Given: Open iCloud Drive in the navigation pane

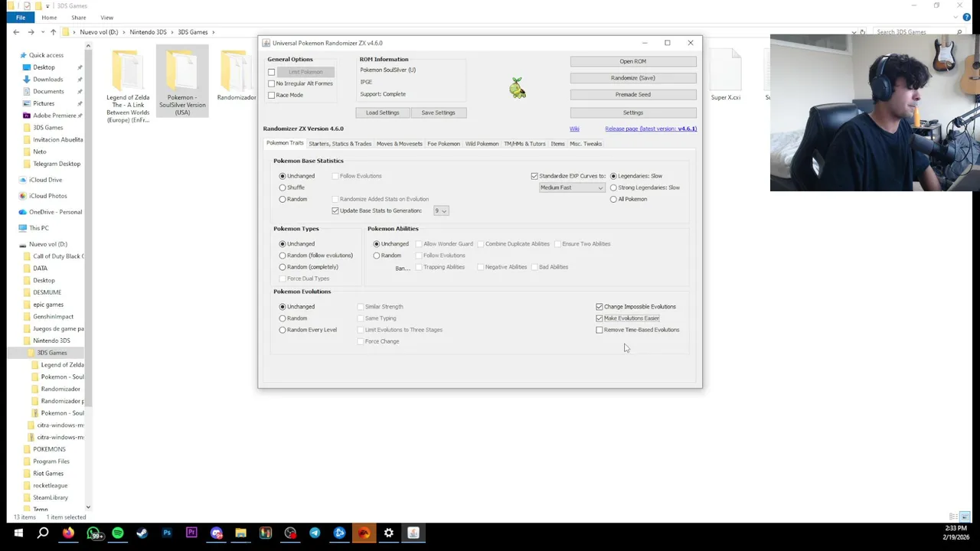Looking at the screenshot, I should tap(46, 180).
